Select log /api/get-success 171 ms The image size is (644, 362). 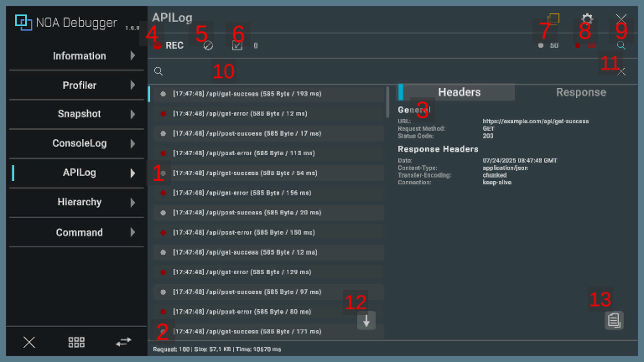pos(268,332)
